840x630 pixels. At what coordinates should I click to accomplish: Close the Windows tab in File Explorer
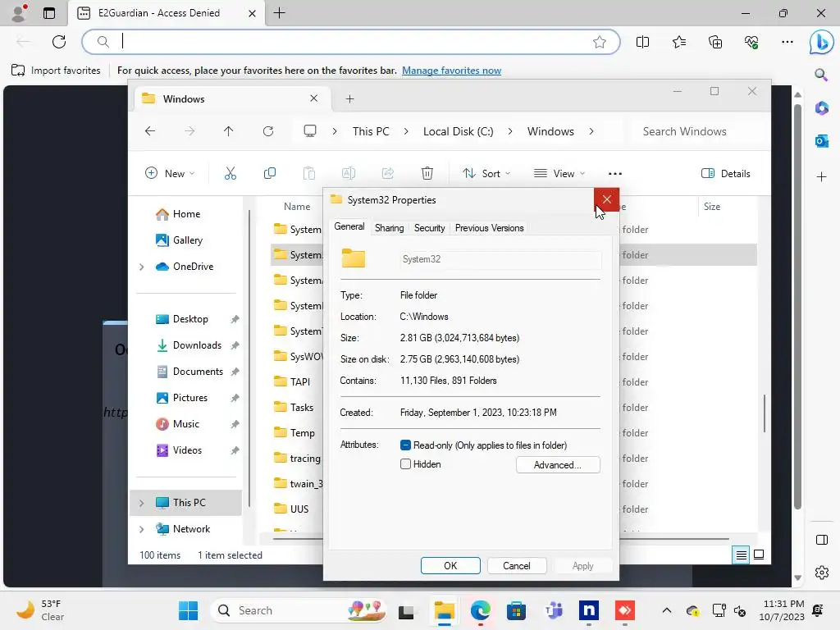click(x=314, y=98)
